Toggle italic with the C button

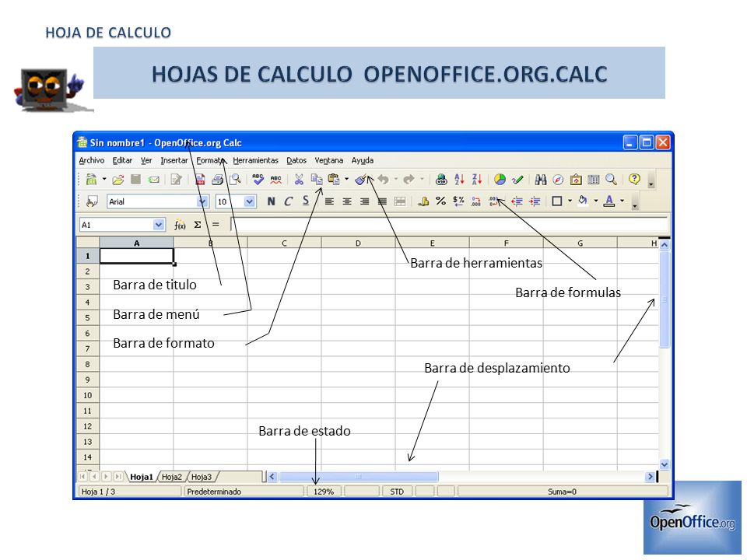288,201
